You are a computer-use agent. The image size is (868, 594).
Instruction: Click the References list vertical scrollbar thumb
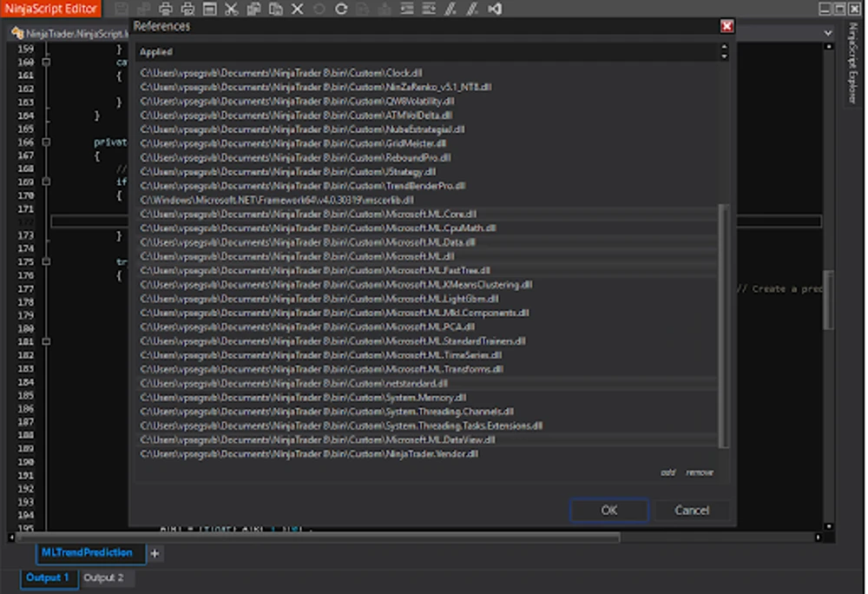click(723, 326)
